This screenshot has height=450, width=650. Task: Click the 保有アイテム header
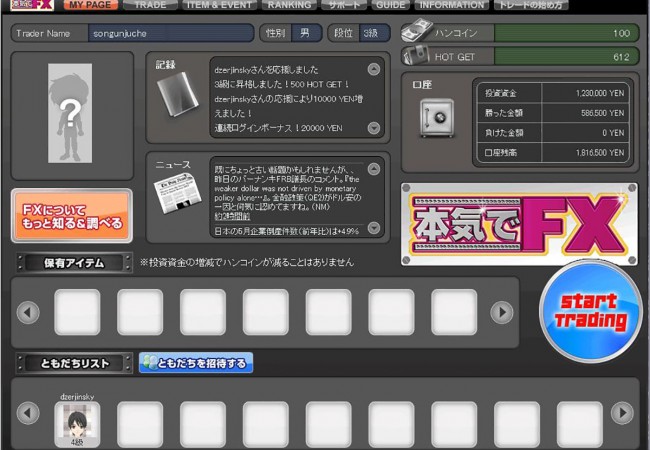(x=74, y=263)
